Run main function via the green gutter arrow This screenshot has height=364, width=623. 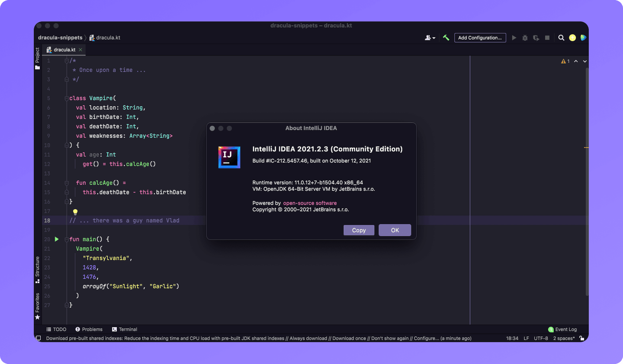[x=56, y=239]
